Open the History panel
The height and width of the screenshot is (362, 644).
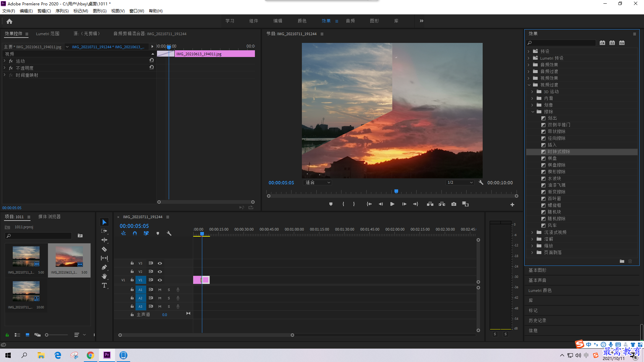537,320
